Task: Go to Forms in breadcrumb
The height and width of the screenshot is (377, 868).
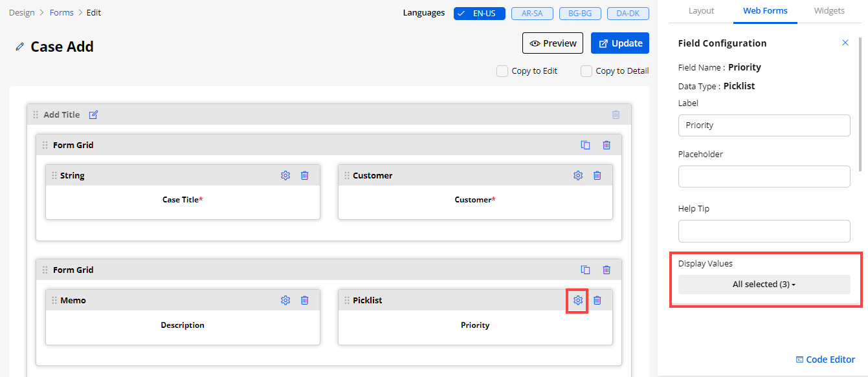Action: 61,12
